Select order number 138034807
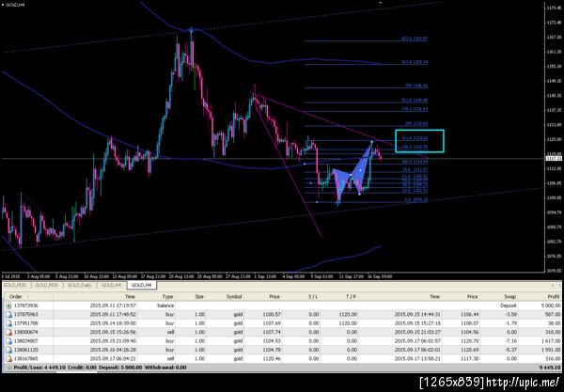The height and width of the screenshot is (392, 564). 28,341
